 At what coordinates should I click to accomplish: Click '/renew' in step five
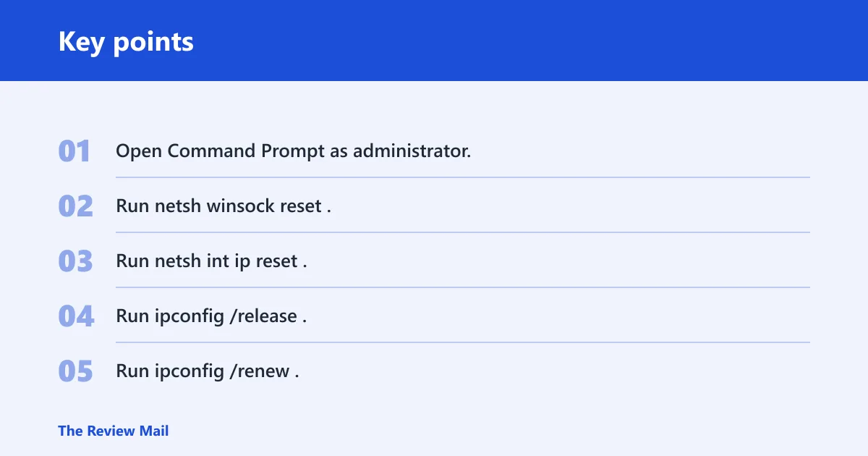259,371
